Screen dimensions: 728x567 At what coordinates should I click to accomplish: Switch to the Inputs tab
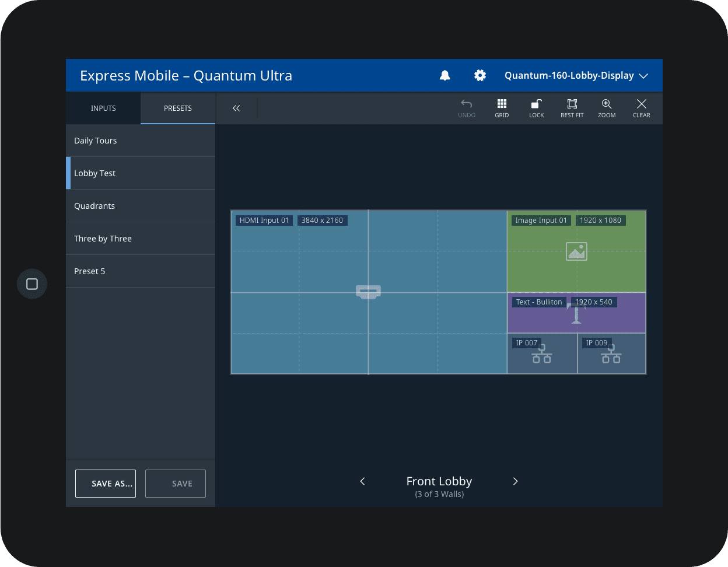pyautogui.click(x=103, y=108)
